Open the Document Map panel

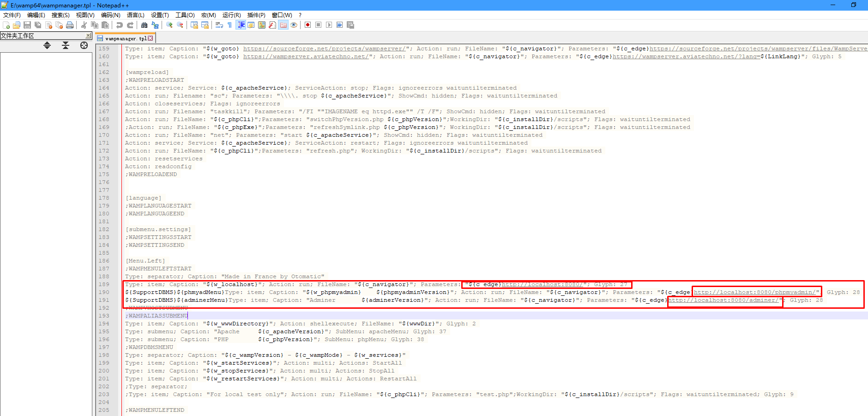tap(262, 25)
